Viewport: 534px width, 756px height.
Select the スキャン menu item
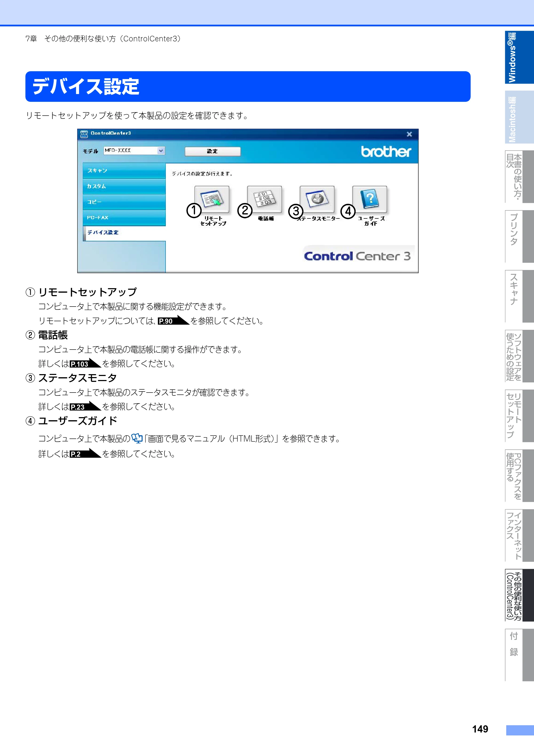(x=124, y=171)
